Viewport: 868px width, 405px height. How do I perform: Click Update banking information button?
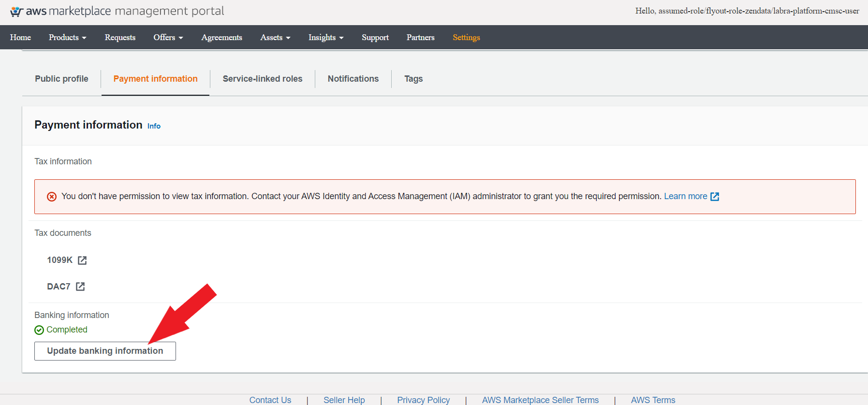(105, 351)
